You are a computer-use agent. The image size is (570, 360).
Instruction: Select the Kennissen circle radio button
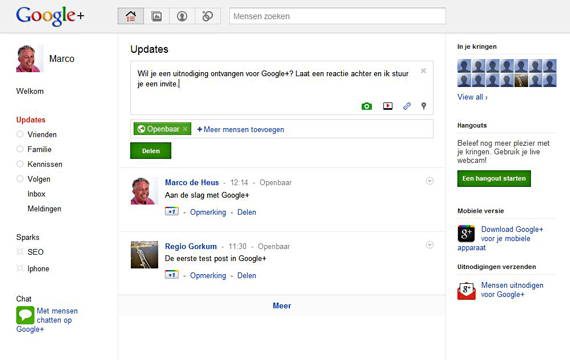coord(20,164)
